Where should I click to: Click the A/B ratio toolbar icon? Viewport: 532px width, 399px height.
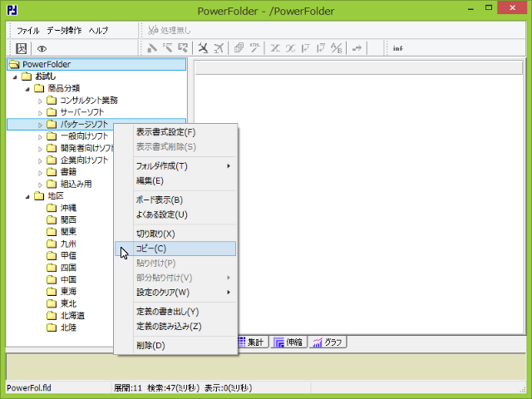tap(337, 48)
